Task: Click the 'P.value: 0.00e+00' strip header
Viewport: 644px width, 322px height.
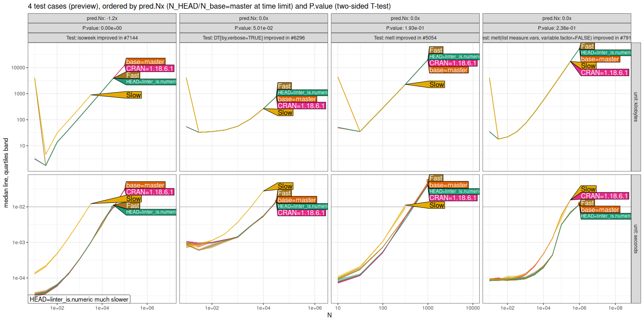Action: pos(102,28)
